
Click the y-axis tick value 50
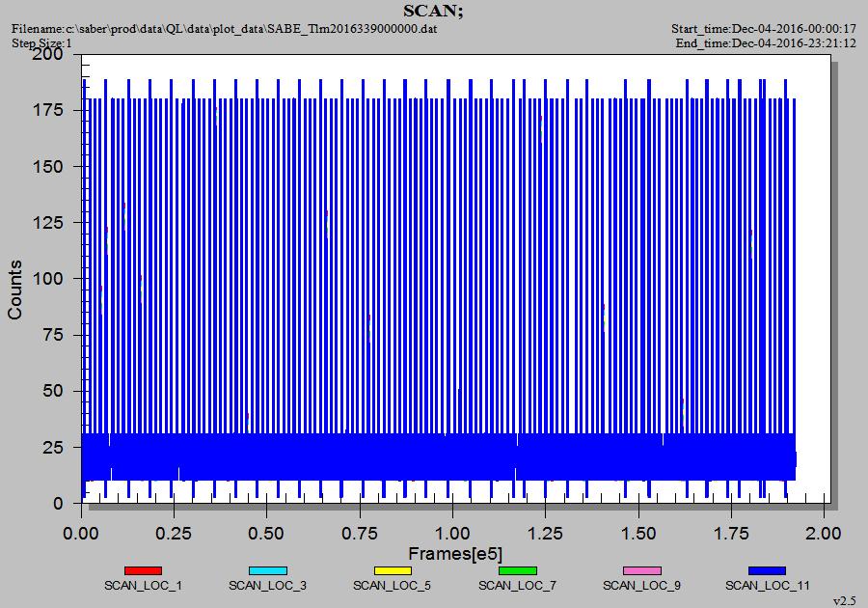54,391
